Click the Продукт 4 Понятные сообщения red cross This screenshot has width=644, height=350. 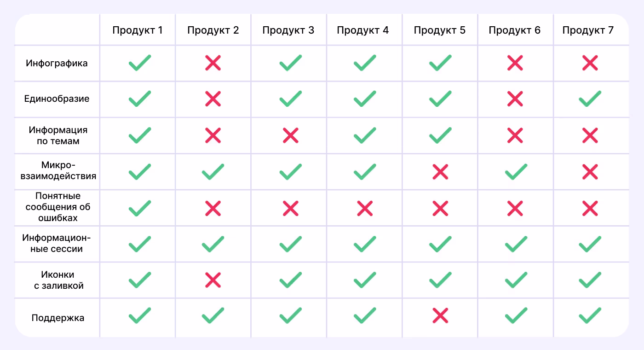(364, 208)
